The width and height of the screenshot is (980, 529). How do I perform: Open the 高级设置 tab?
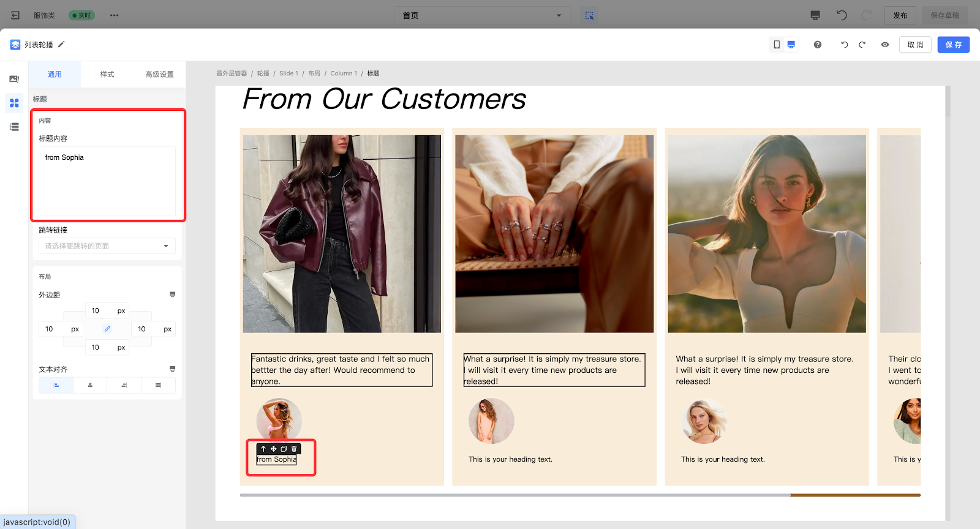click(x=159, y=74)
